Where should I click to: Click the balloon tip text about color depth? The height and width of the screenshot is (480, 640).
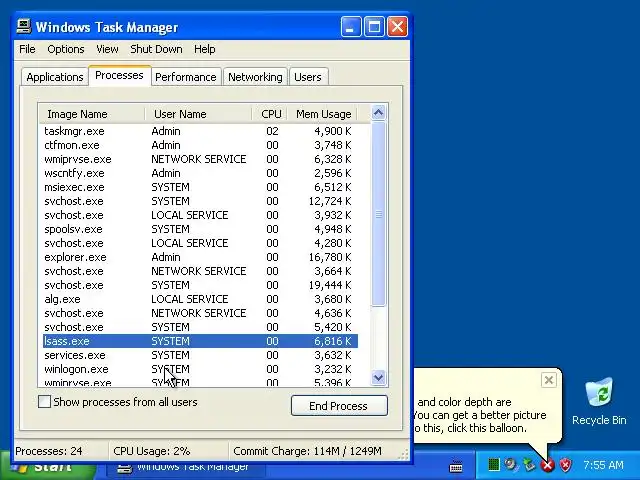(x=480, y=415)
